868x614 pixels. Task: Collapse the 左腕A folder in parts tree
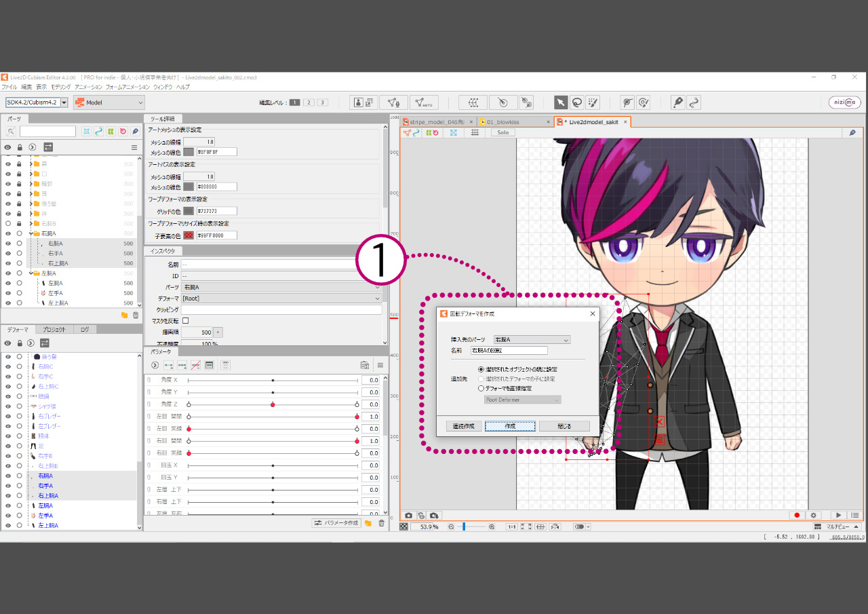point(31,273)
